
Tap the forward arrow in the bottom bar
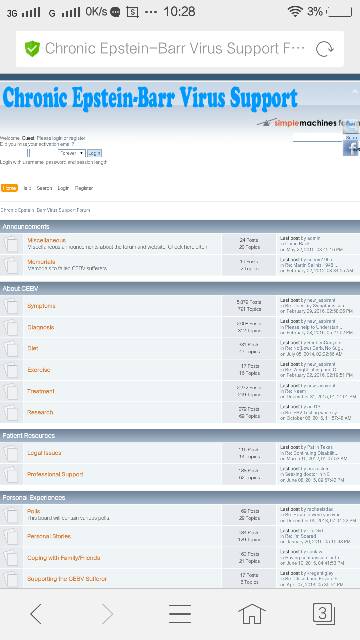[107, 613]
